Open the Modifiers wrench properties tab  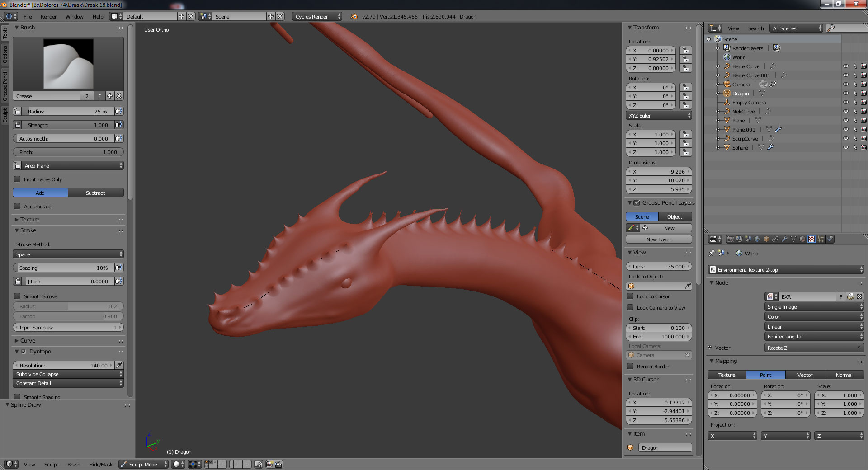coord(784,239)
